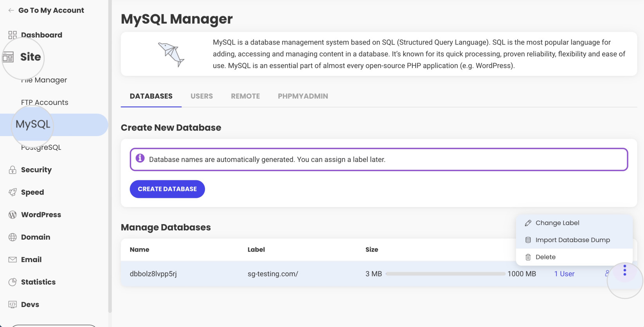644x327 pixels.
Task: Click the pencil icon next to Change Label
Action: pyautogui.click(x=528, y=223)
